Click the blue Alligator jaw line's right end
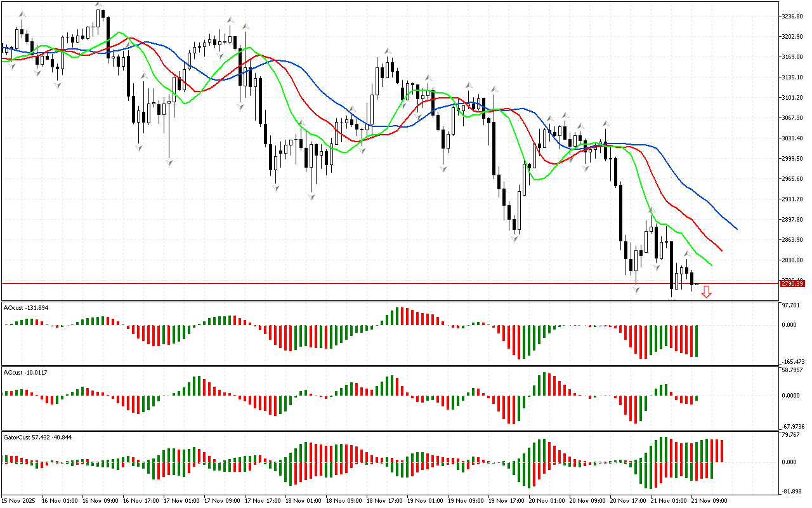This screenshot has width=812, height=508. pos(737,229)
